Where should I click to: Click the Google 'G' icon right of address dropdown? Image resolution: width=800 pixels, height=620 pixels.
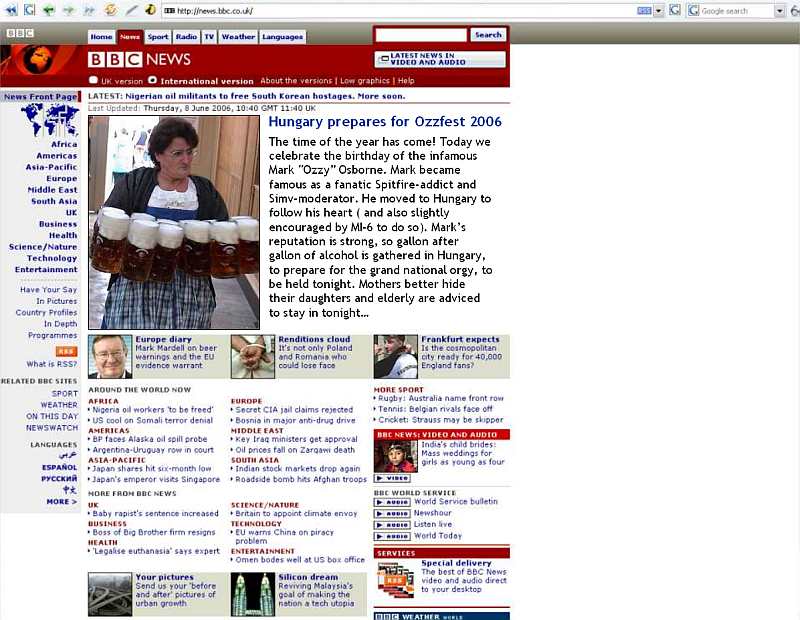674,10
